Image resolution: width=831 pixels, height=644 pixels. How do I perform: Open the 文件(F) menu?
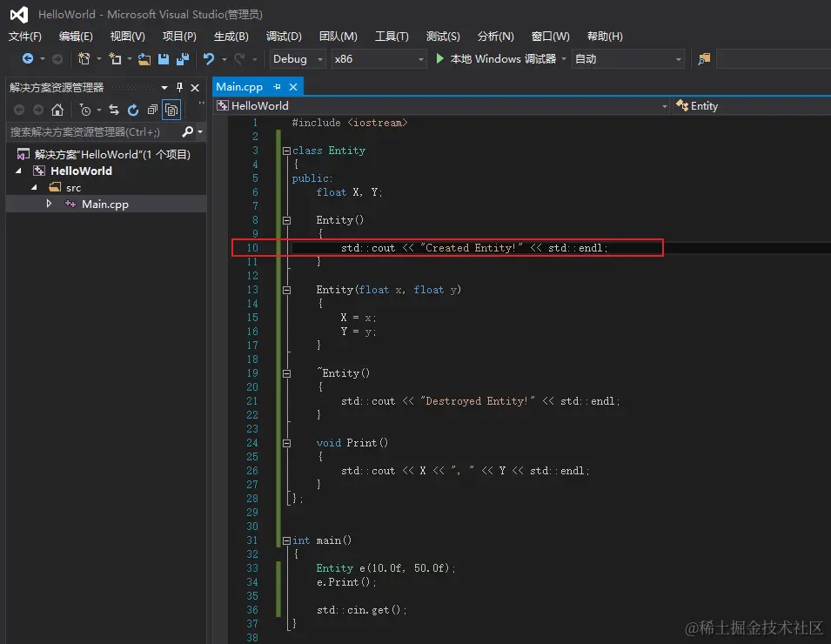point(25,36)
